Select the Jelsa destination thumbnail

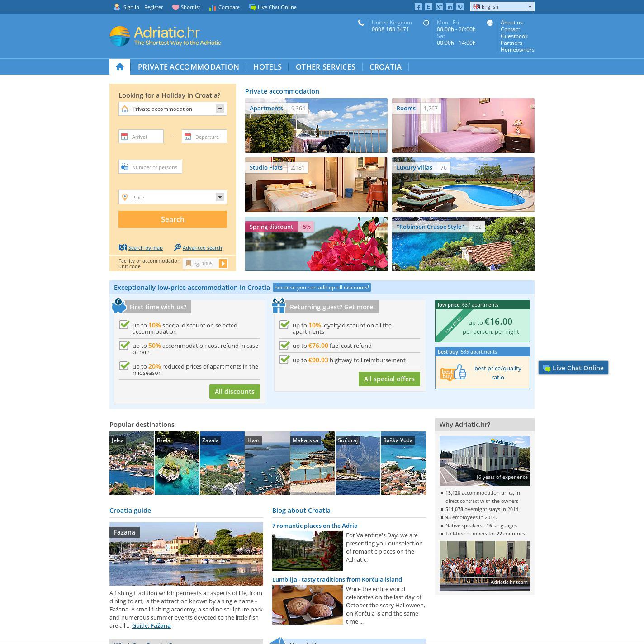coord(132,463)
